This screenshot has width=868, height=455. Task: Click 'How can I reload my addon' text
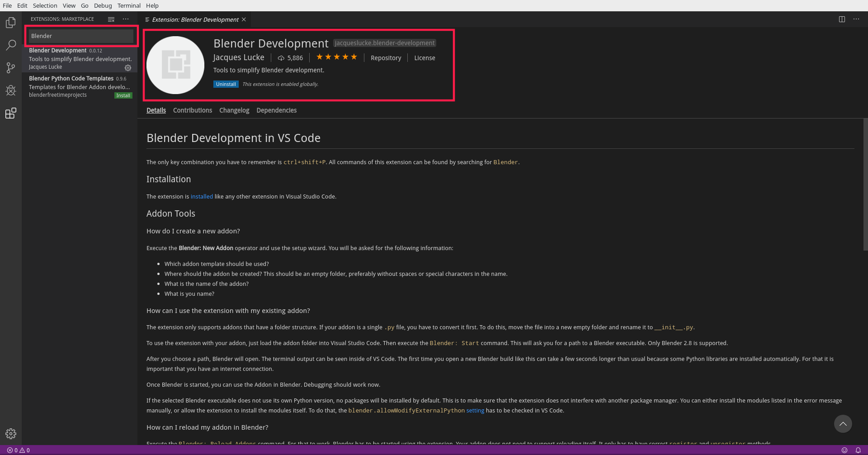click(208, 427)
